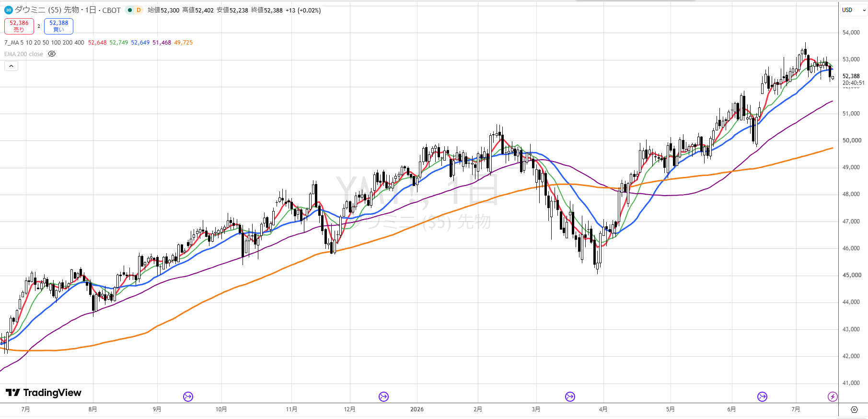The height and width of the screenshot is (419, 868).
Task: Click the current price label 52,388 on axis
Action: pyautogui.click(x=851, y=76)
